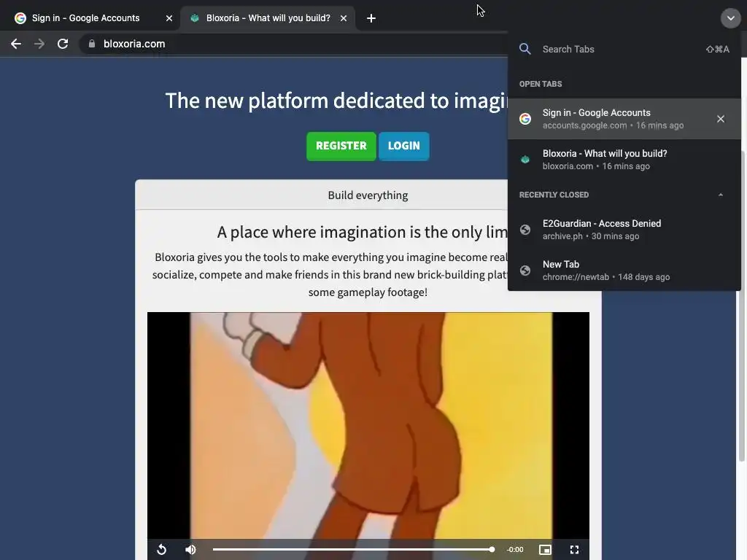747x560 pixels.
Task: Click the green REGISTER button
Action: [341, 146]
